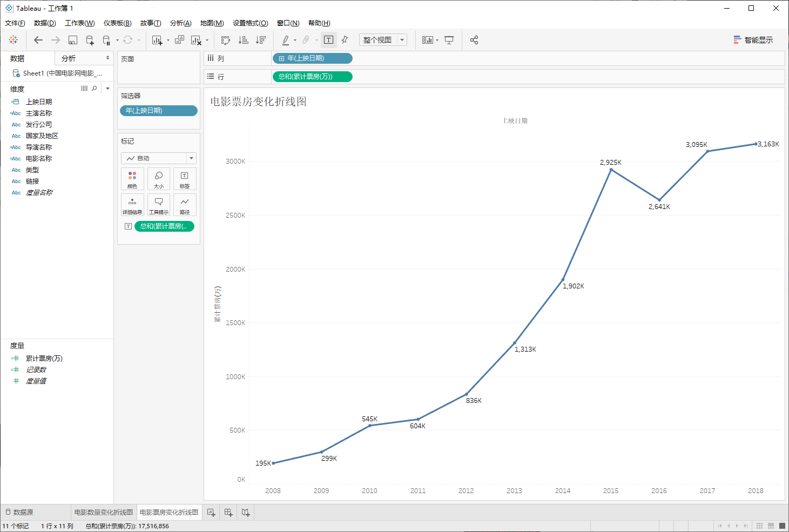
Task: Click the dimensions search magnifier icon
Action: click(95, 88)
